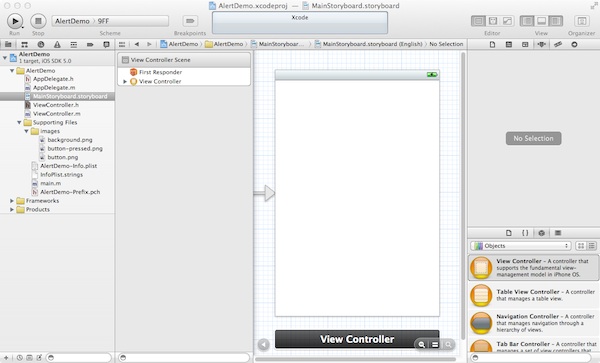The height and width of the screenshot is (363, 600).
Task: Click the Run button in toolbar
Action: 15,21
